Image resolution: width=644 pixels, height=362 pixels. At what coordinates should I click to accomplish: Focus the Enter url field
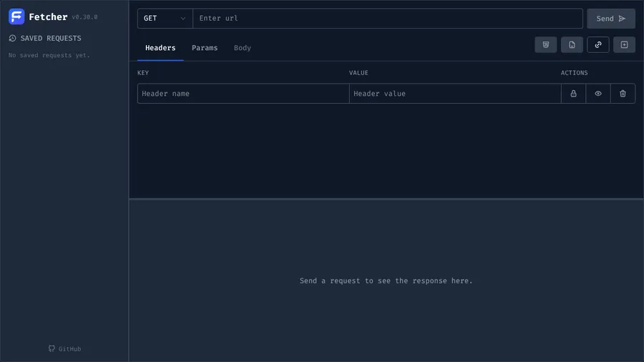point(387,19)
